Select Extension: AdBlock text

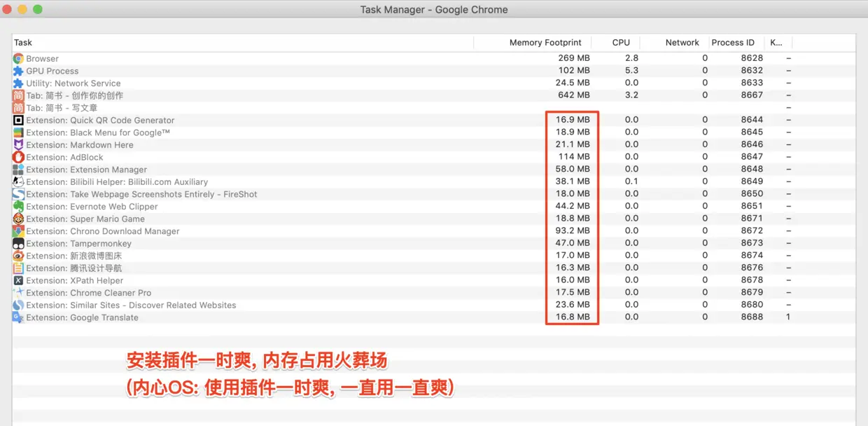(65, 157)
